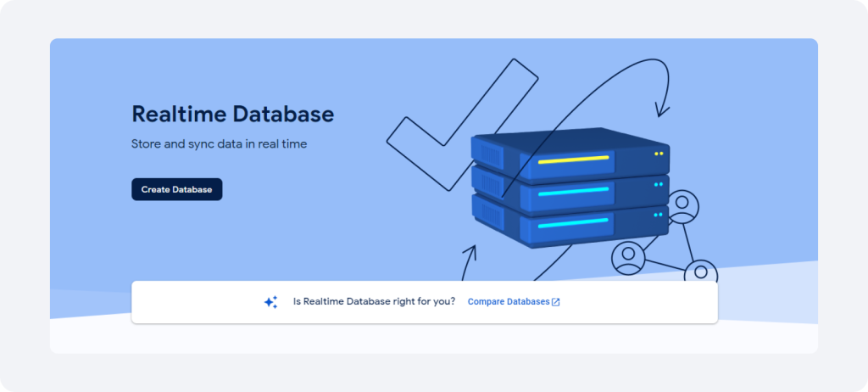The image size is (868, 392).
Task: Click the Create Database button
Action: (176, 189)
